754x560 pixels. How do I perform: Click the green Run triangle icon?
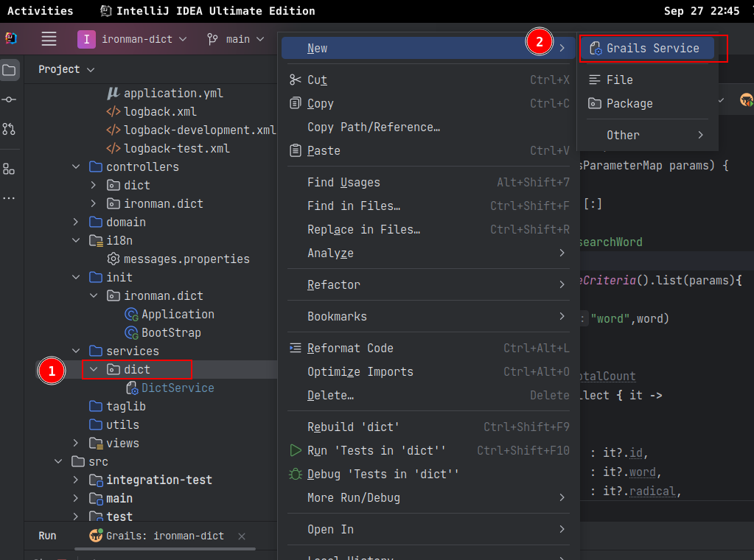tap(296, 450)
